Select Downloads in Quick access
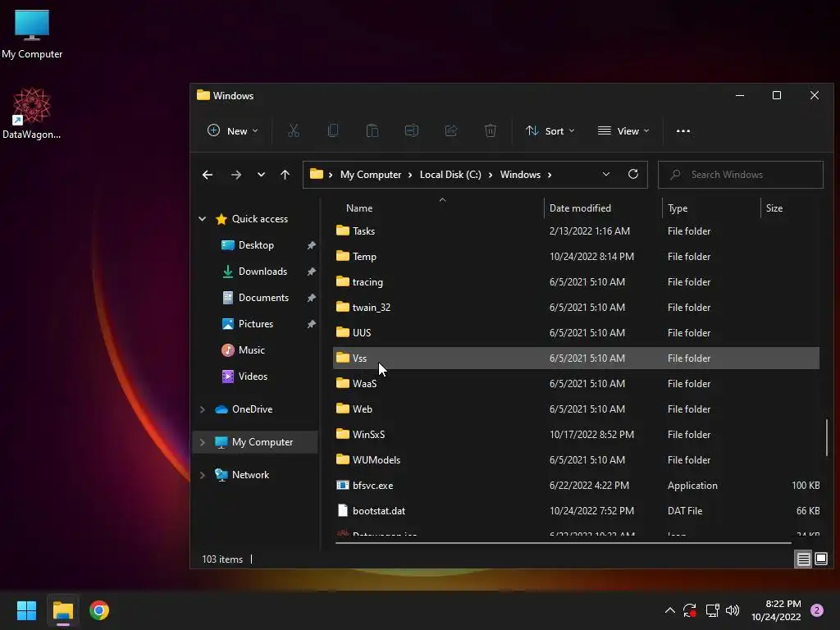This screenshot has width=840, height=630. tap(262, 272)
